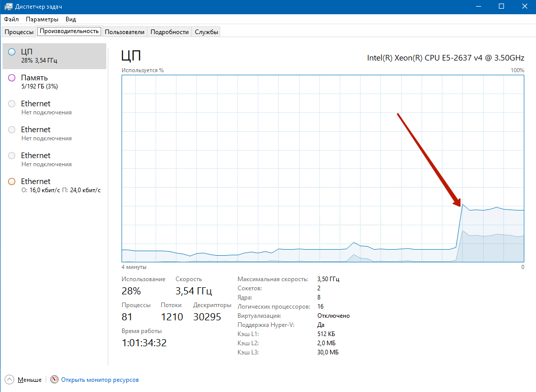Select the ЦП (CPU) item in sidebar
Viewport: 536px width, 392px height.
tap(54, 56)
